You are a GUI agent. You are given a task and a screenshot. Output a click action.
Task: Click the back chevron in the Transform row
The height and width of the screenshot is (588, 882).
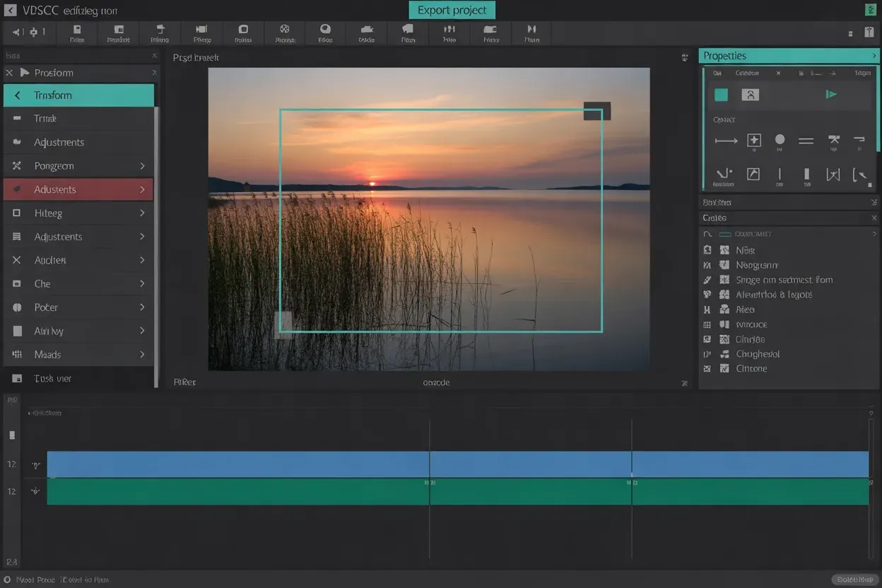[x=17, y=95]
